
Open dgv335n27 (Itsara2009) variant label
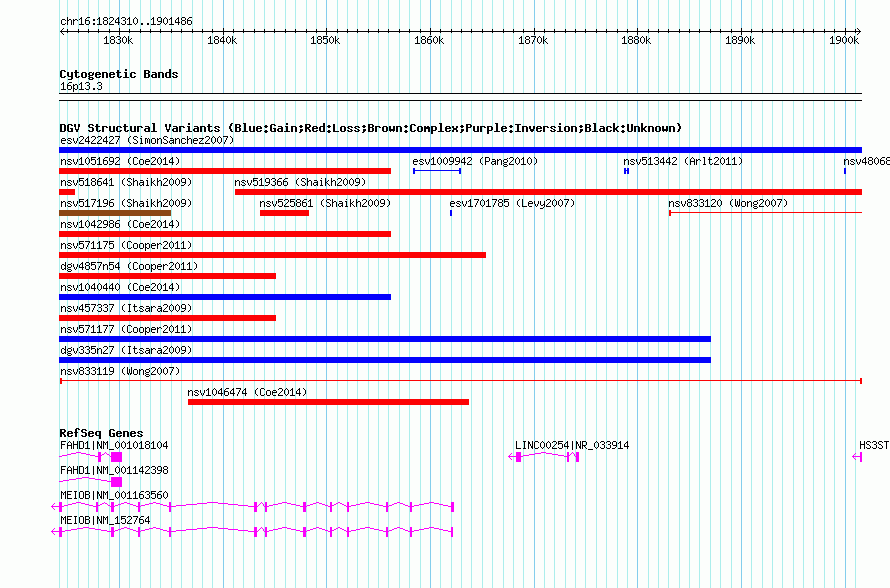(126, 350)
